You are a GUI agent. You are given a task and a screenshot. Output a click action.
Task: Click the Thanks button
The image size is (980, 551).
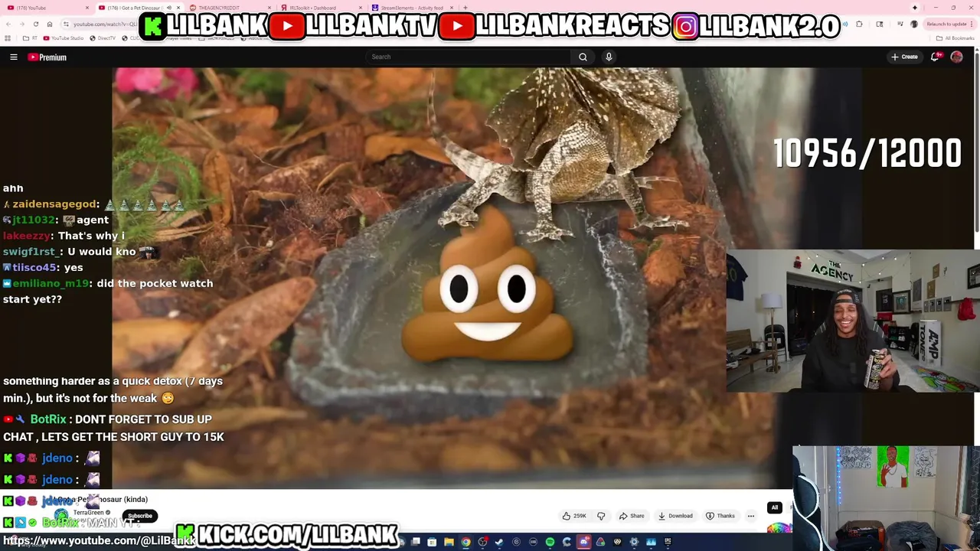coord(720,516)
